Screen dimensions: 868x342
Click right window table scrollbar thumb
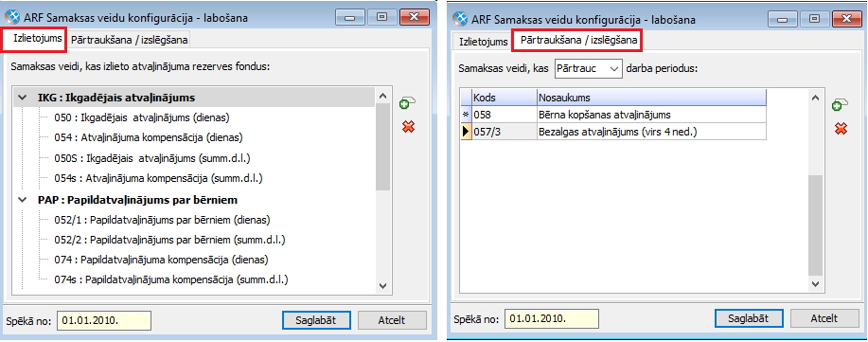[815, 225]
